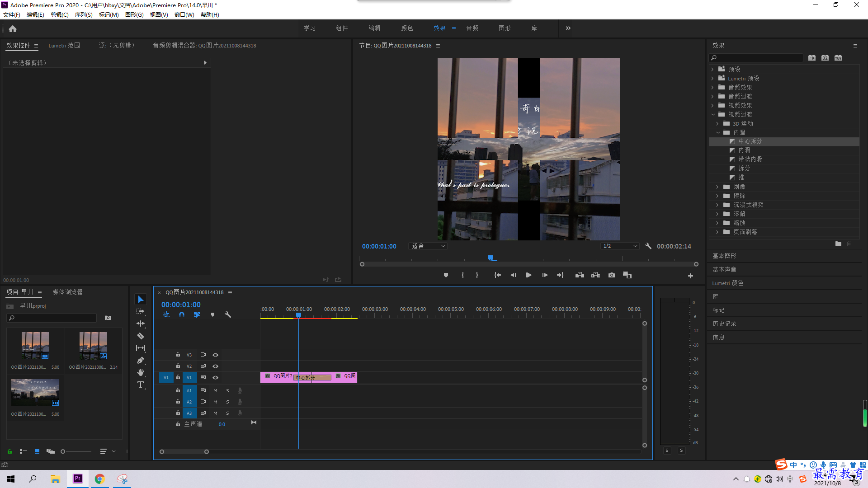This screenshot has width=868, height=488.
Task: Click Go to Out point button
Action: tap(560, 275)
